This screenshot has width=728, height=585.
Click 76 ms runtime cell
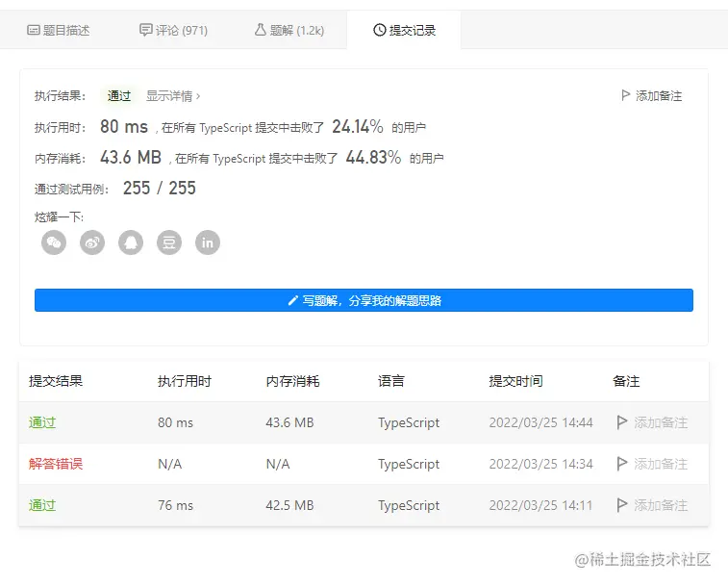[175, 505]
